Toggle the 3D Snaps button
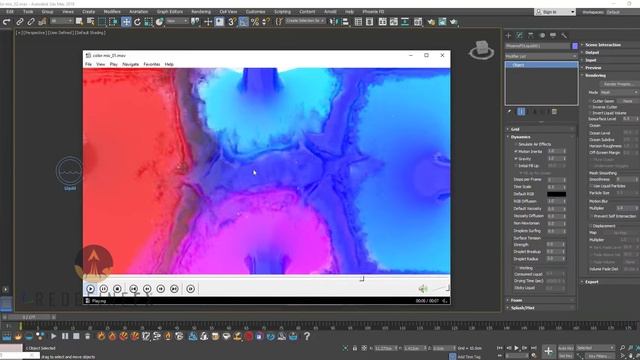 (x=232, y=22)
